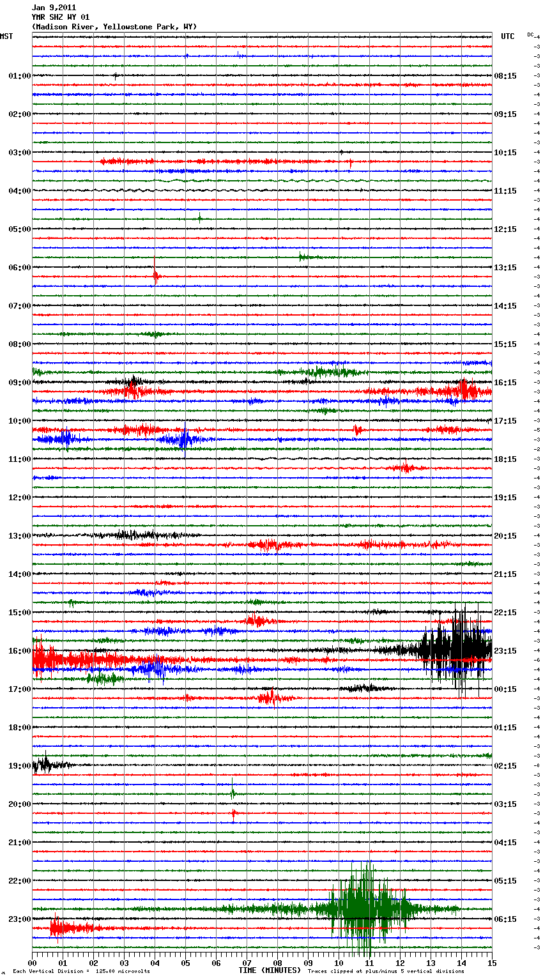The width and height of the screenshot is (543, 980).
Task: Click the 'Each Vertical Division = 125.00 microvolts' note
Action: pos(81,971)
